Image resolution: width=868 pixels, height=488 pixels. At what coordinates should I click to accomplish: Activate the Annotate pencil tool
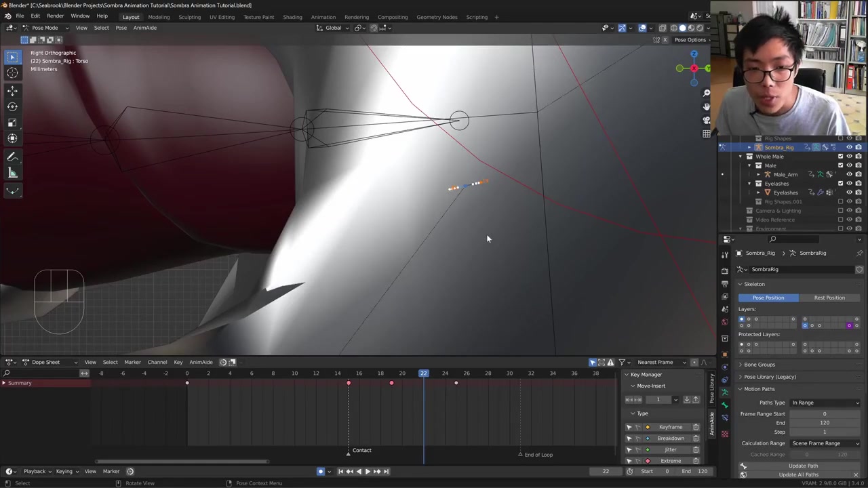[x=12, y=157]
